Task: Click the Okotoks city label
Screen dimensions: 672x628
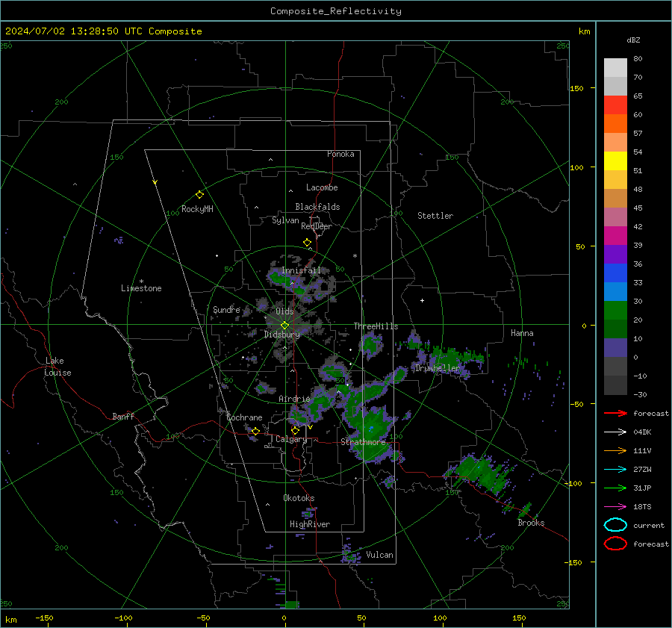Action: coord(299,498)
